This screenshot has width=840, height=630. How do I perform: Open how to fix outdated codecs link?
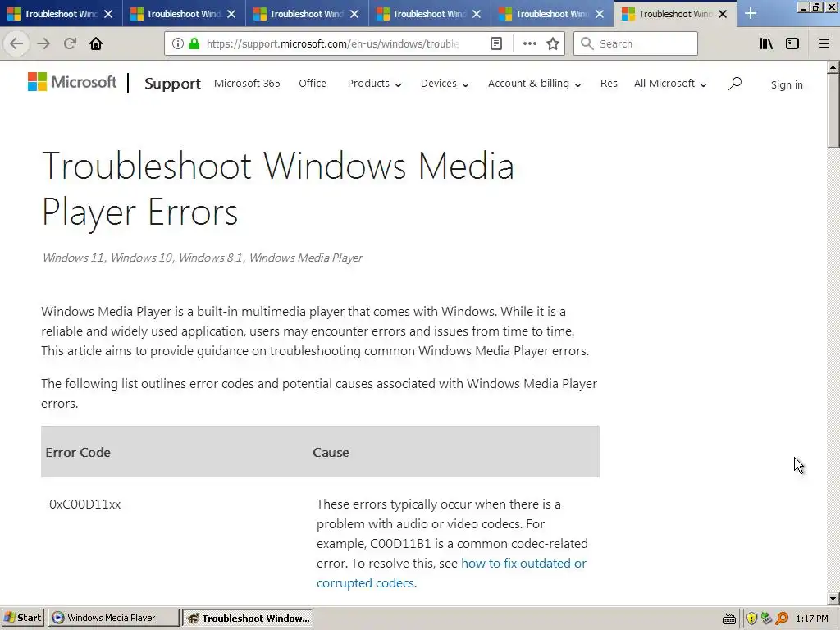point(452,573)
